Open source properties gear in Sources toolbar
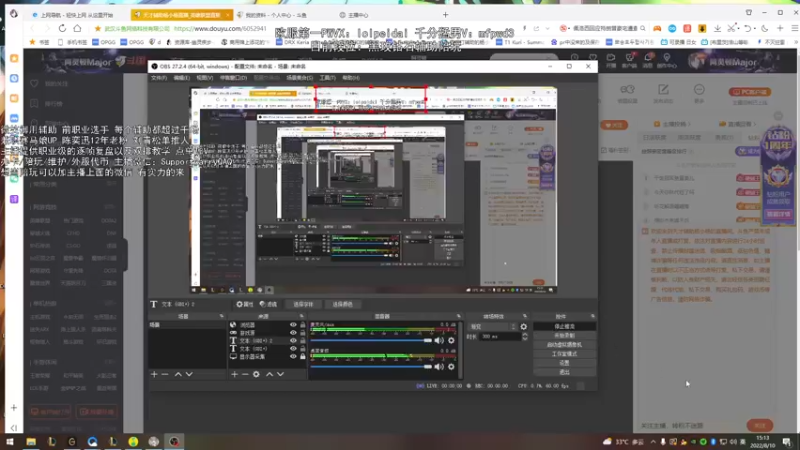The image size is (800, 450). coord(256,374)
